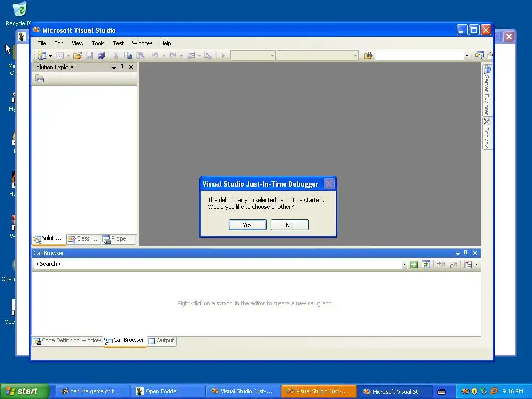This screenshot has width=532, height=399.
Task: Click the magnifier search tray icon
Action: coord(494,391)
